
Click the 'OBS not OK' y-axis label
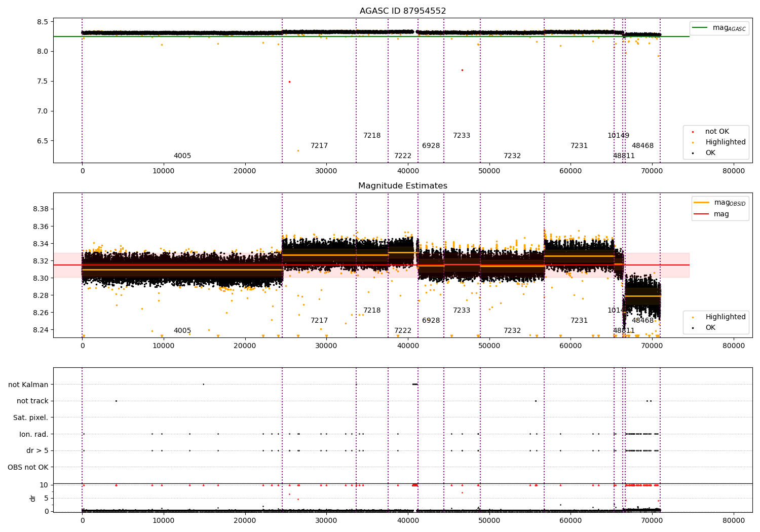[28, 467]
